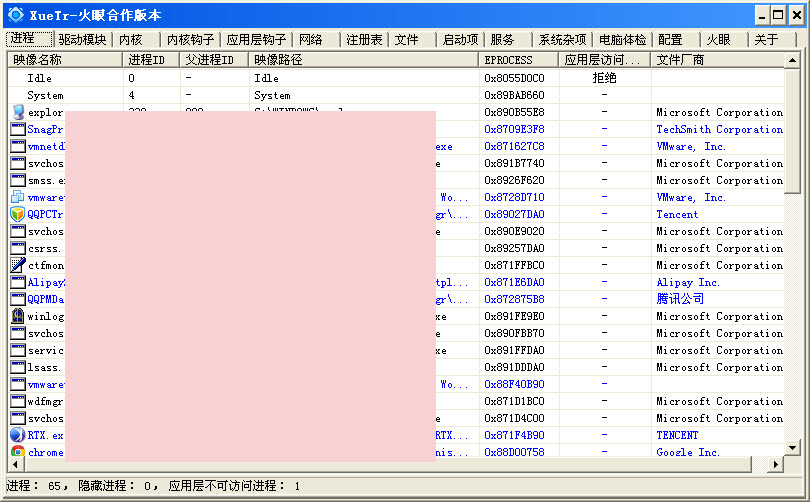Click the lsass process icon
810x502 pixels.
(18, 367)
